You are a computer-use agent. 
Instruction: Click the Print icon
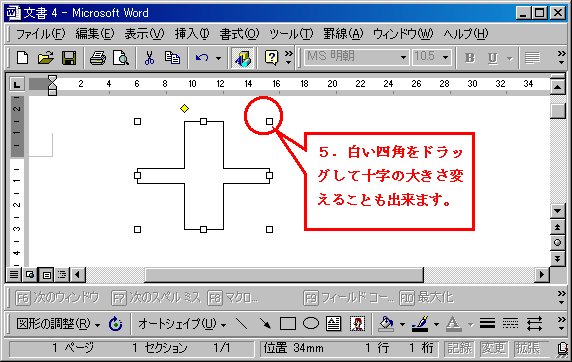[x=98, y=58]
